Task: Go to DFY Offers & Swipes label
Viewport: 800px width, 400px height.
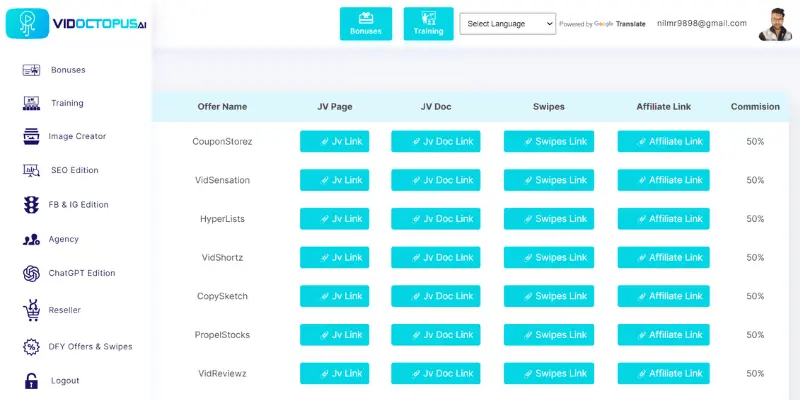Action: click(90, 346)
